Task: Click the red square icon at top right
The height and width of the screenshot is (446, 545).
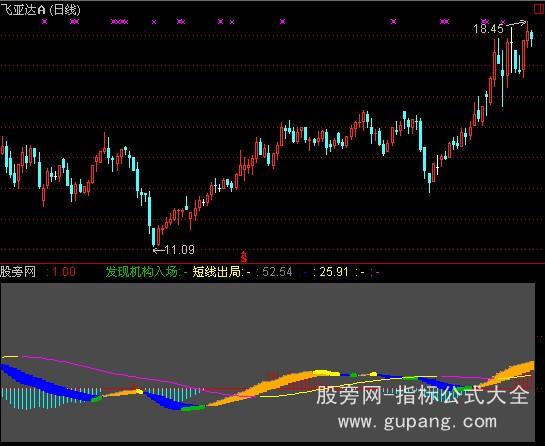Action: [x=539, y=10]
